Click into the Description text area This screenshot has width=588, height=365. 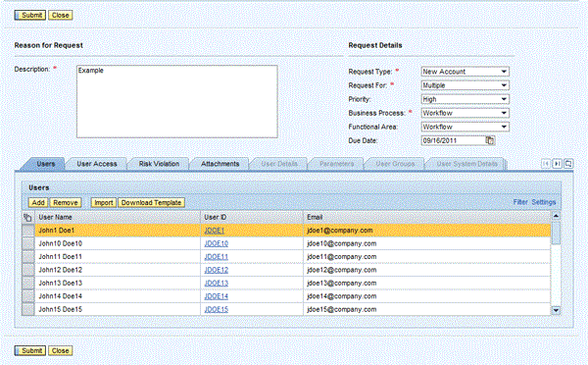click(x=177, y=101)
